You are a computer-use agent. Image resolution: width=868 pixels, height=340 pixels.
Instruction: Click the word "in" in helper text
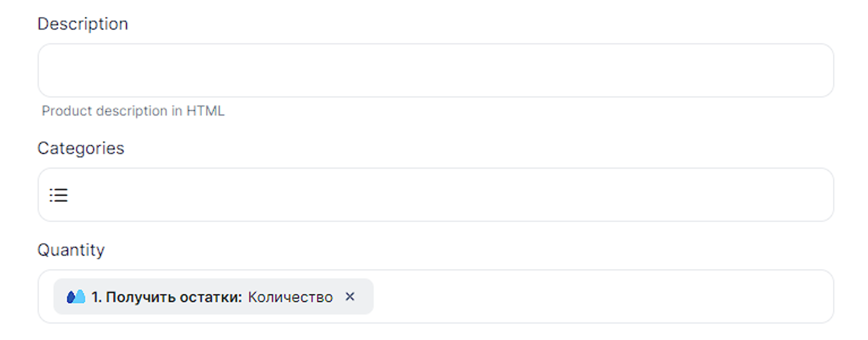[x=177, y=111]
